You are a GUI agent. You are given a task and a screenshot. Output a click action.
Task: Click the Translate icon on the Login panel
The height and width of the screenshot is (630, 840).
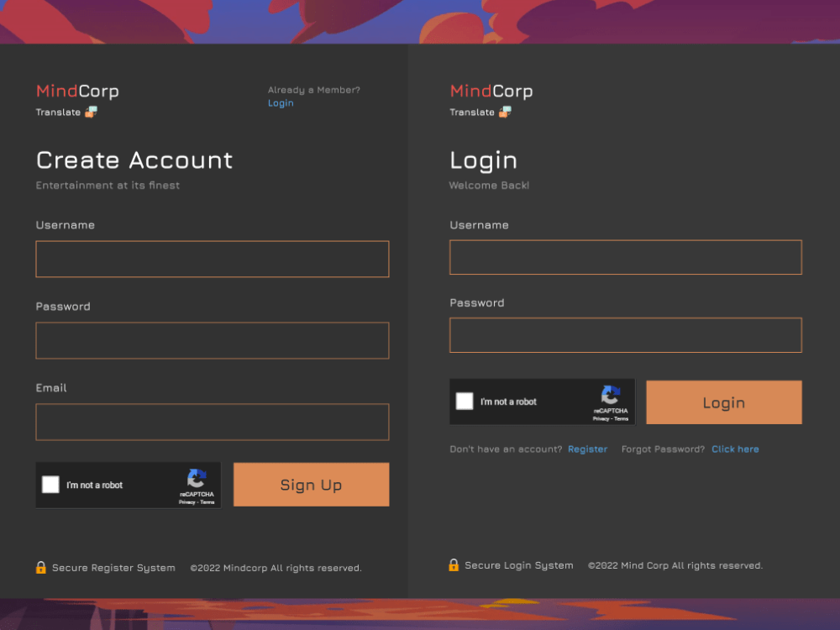[x=505, y=112]
